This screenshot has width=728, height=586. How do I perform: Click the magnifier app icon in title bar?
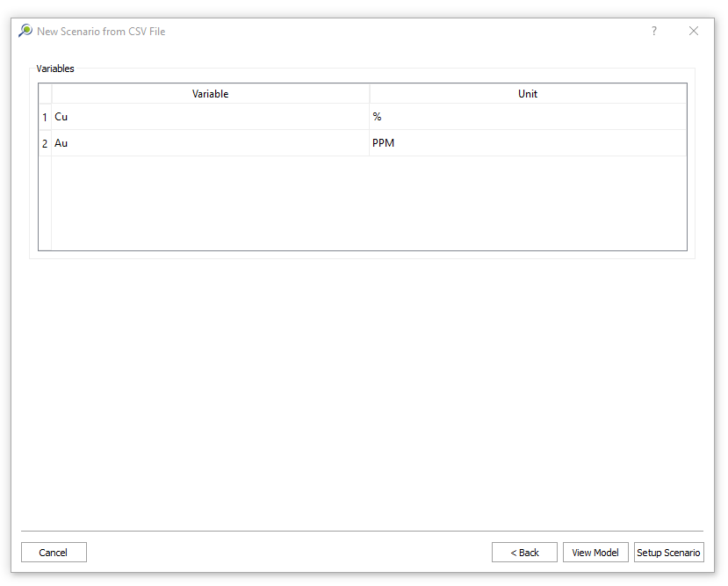25,31
